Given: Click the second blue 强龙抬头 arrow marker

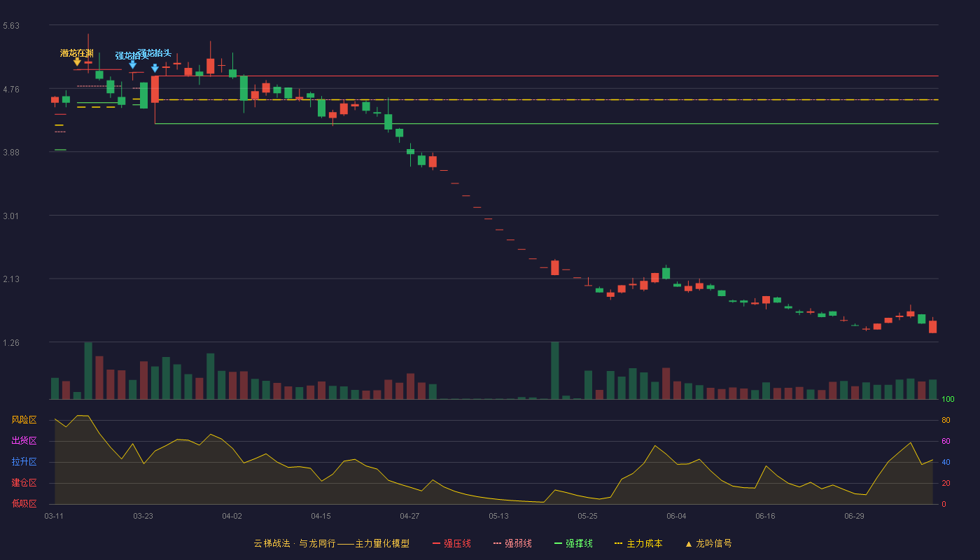Looking at the screenshot, I should [x=155, y=69].
